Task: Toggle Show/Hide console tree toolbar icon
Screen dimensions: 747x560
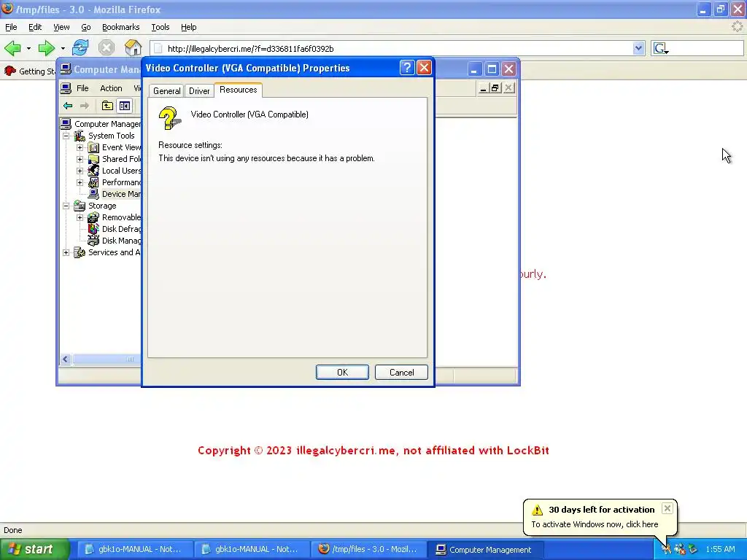Action: point(124,106)
